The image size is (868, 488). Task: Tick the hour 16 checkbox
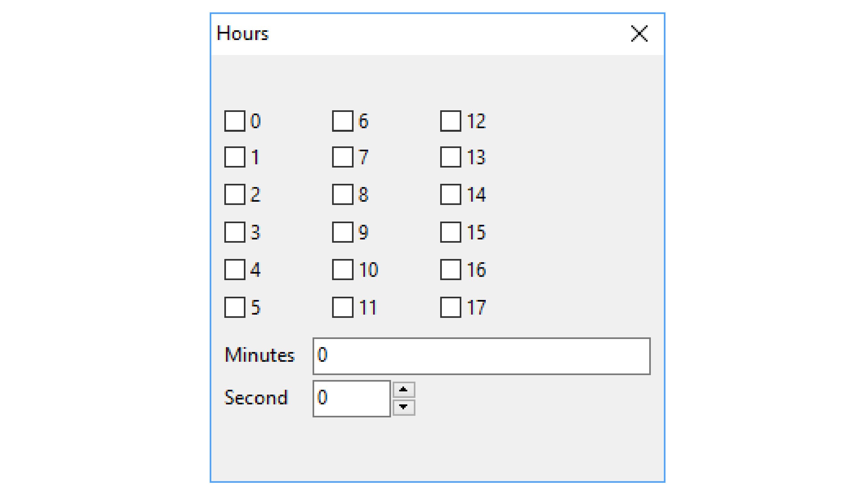(x=451, y=269)
